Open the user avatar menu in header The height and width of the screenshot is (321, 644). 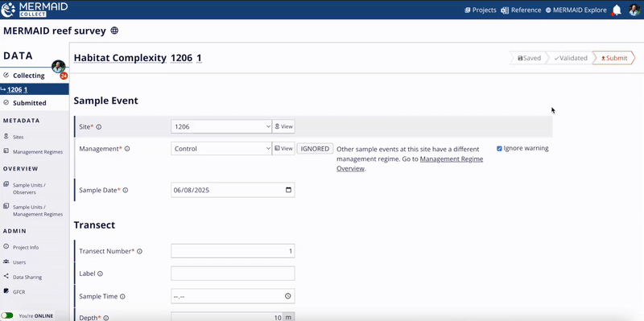634,10
